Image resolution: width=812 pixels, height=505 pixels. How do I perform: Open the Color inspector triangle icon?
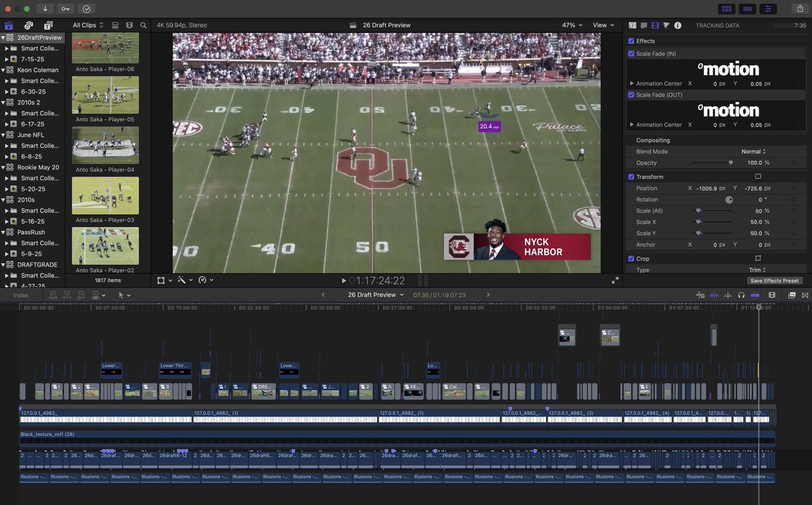[667, 25]
